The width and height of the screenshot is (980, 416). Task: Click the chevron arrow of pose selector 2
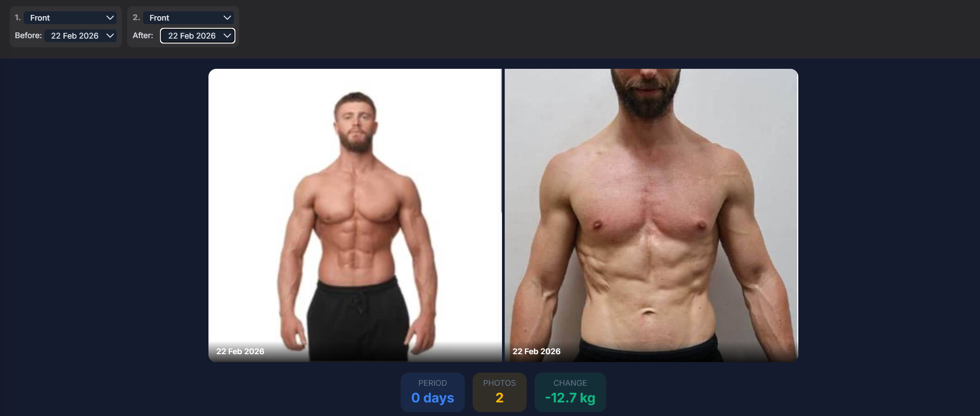click(x=227, y=18)
